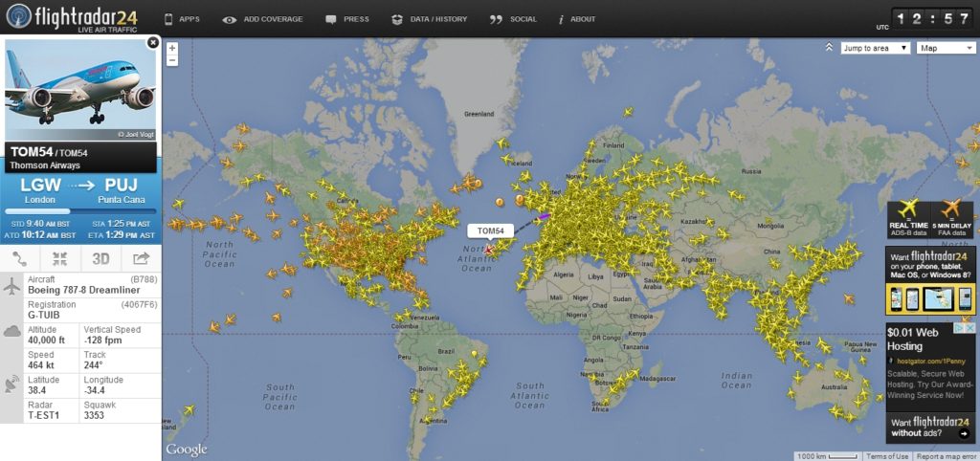Click the plane icon over Greenland east coast
Screen dimensions: 980x461
[501, 143]
